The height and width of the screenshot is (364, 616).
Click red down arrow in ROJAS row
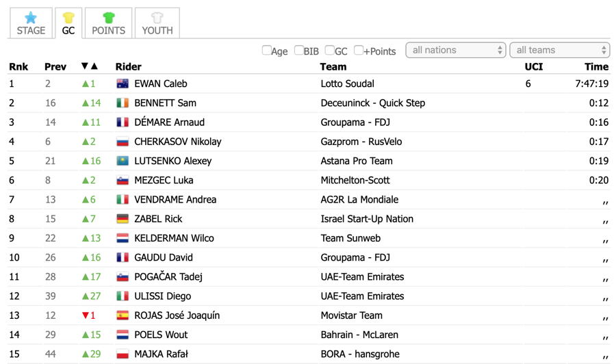(x=86, y=315)
